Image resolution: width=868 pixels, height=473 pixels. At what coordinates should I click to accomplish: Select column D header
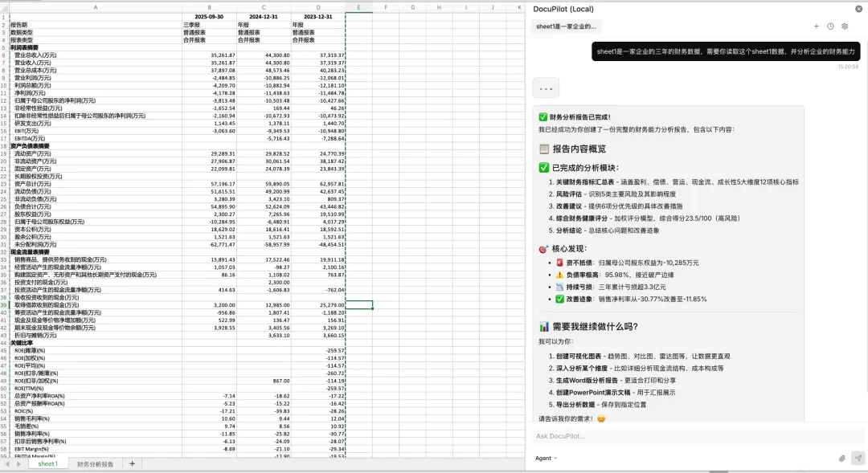point(317,7)
